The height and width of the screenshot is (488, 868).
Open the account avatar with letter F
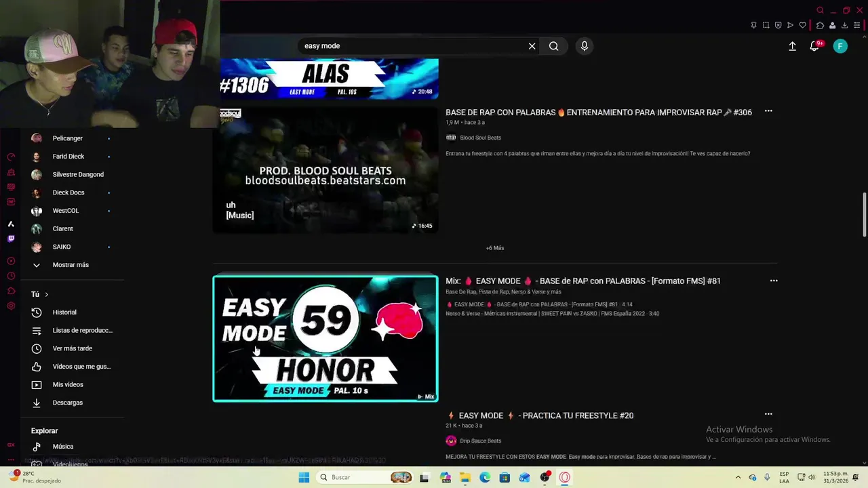pyautogui.click(x=840, y=46)
